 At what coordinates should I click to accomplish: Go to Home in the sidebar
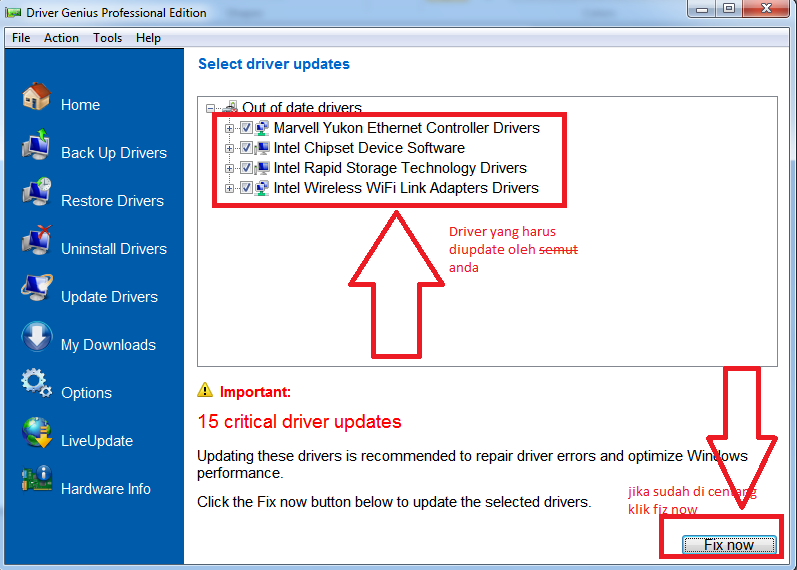coord(80,105)
